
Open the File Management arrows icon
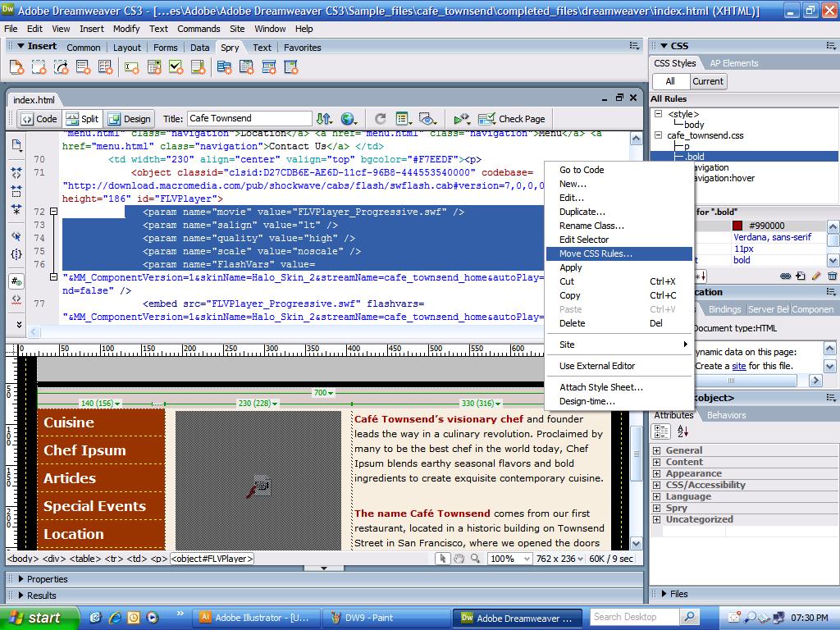[x=324, y=118]
